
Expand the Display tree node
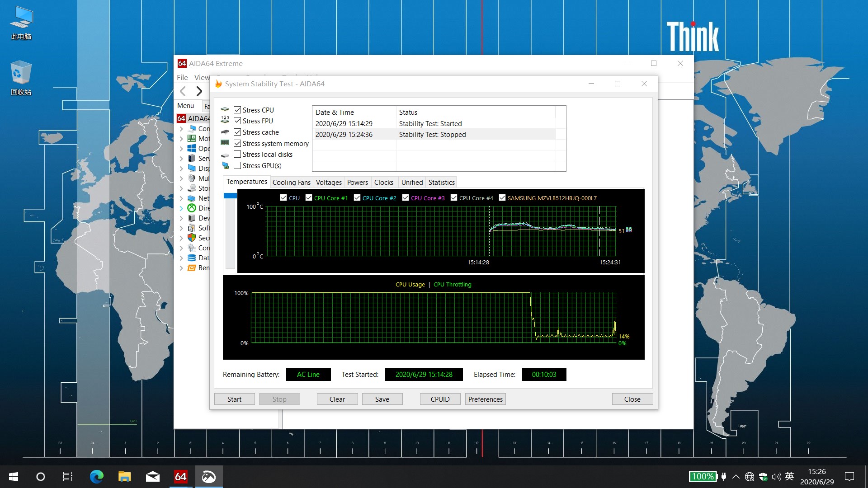pyautogui.click(x=181, y=168)
